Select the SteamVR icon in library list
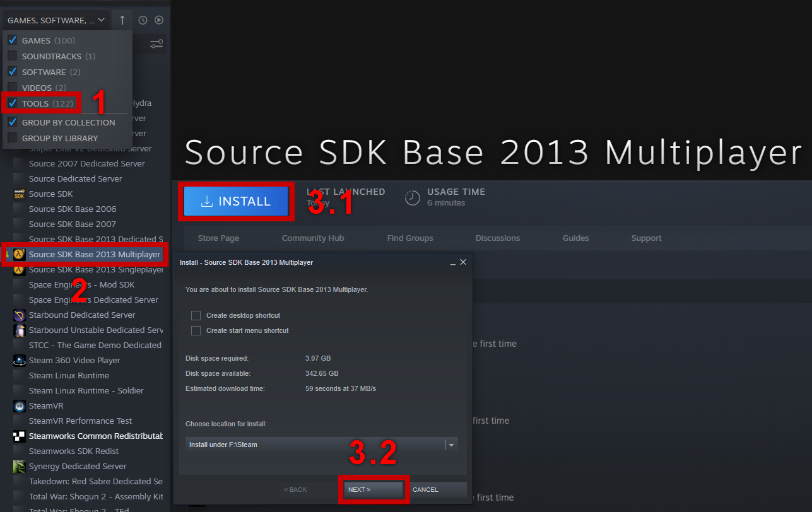Viewport: 812px width, 512px height. pos(19,406)
